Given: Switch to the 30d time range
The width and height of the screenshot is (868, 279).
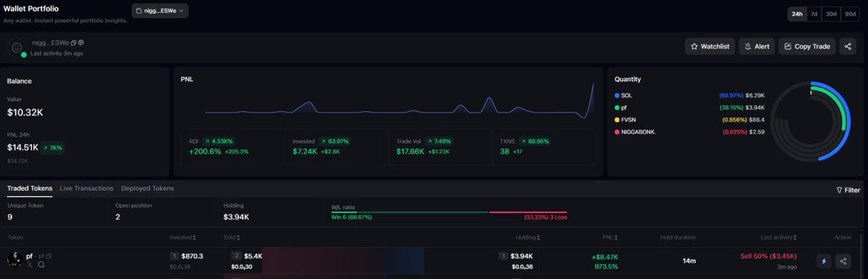Looking at the screenshot, I should tap(831, 14).
